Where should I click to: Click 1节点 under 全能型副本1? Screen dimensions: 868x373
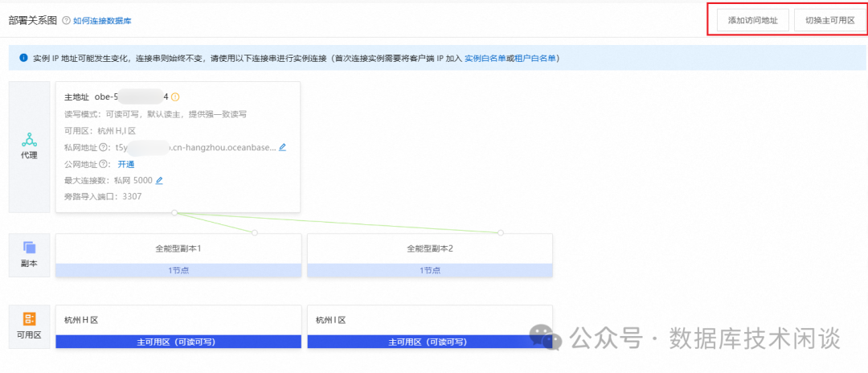pos(178,270)
